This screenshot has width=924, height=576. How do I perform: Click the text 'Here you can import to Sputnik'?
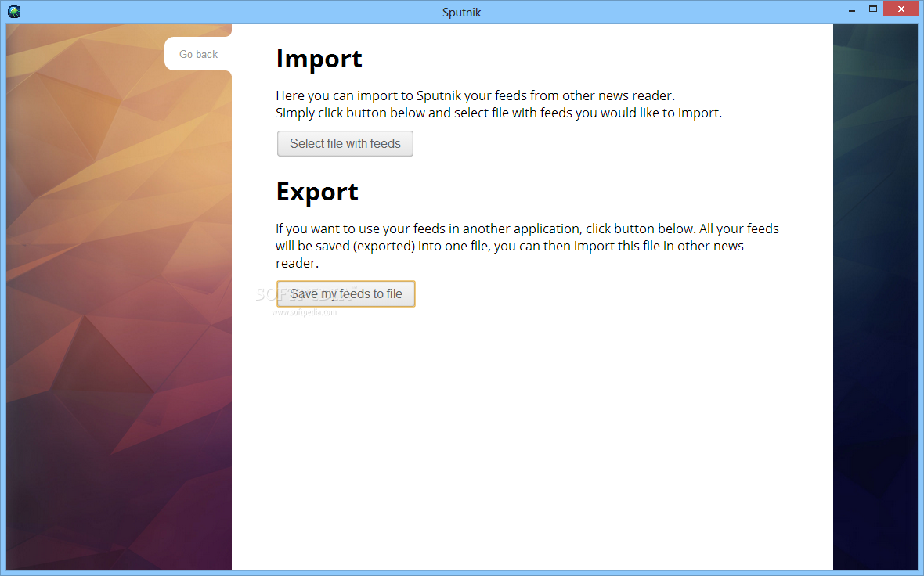coord(370,95)
